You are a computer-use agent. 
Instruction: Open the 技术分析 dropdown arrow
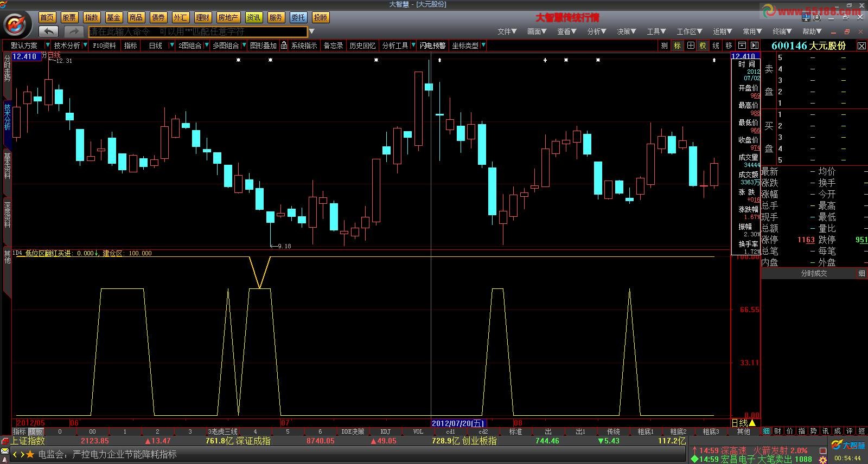(85, 46)
